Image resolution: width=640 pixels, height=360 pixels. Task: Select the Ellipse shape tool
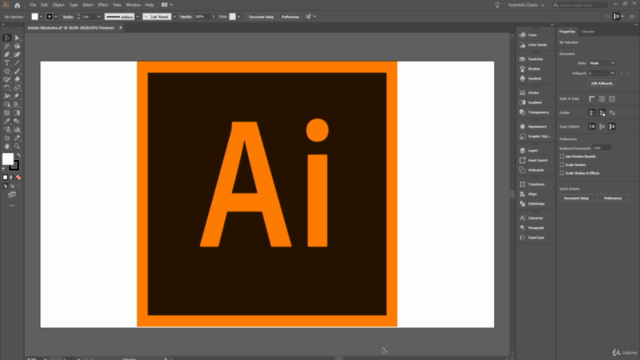point(7,71)
